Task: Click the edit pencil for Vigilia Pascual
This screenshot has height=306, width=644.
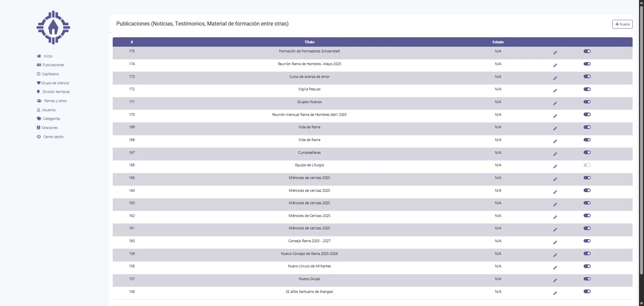Action: [x=555, y=91]
